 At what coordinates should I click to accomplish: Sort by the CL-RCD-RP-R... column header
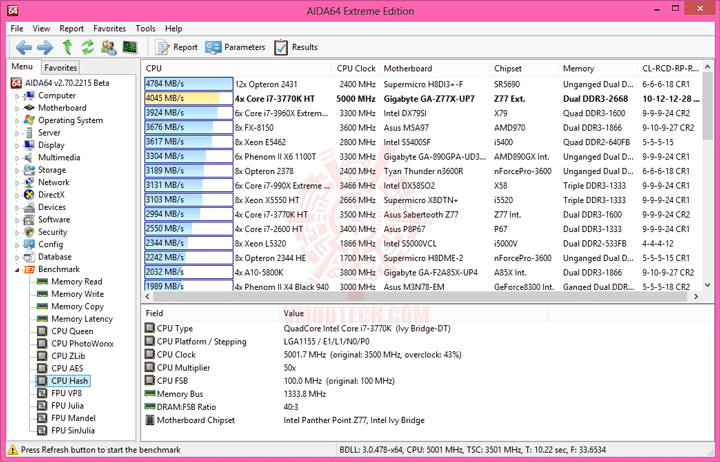[x=670, y=68]
